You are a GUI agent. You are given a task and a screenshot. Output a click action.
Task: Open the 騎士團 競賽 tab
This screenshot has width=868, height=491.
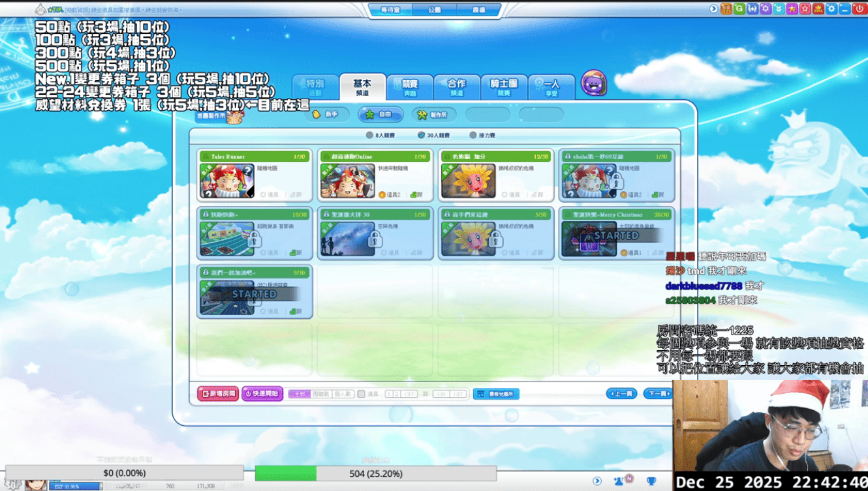[x=503, y=85]
